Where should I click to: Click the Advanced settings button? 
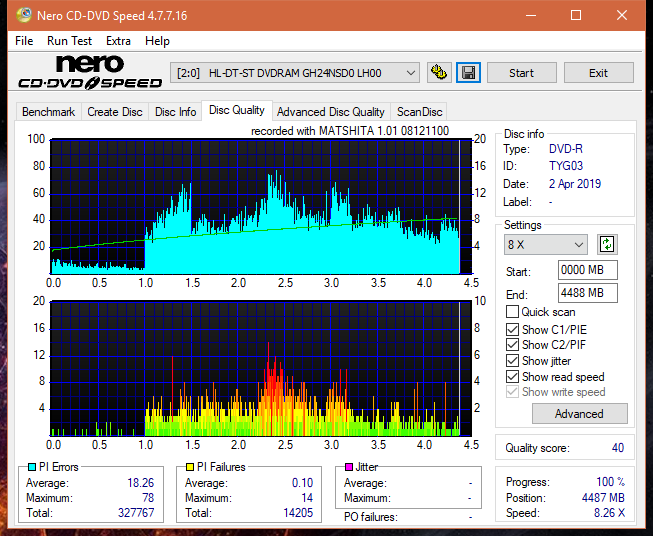point(579,414)
